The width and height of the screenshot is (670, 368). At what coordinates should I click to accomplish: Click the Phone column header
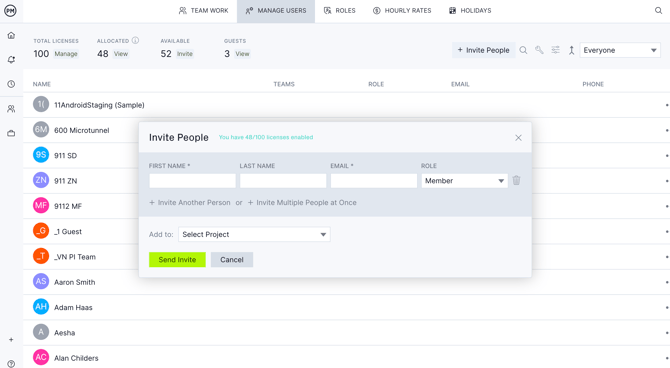[x=593, y=84]
